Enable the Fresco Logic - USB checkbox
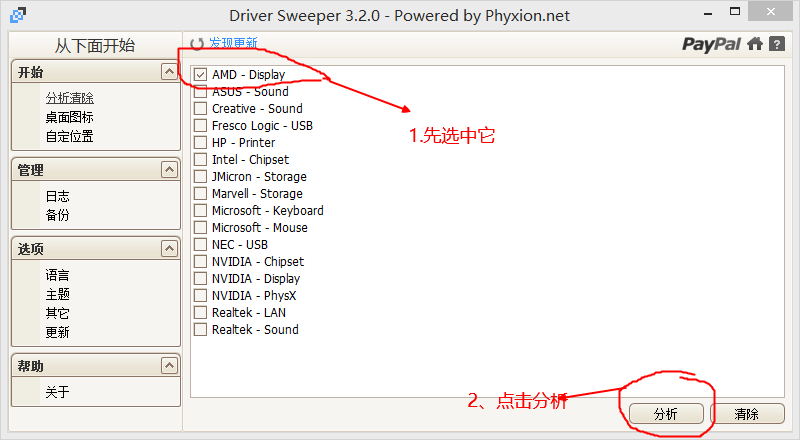800x440 pixels. [x=201, y=126]
